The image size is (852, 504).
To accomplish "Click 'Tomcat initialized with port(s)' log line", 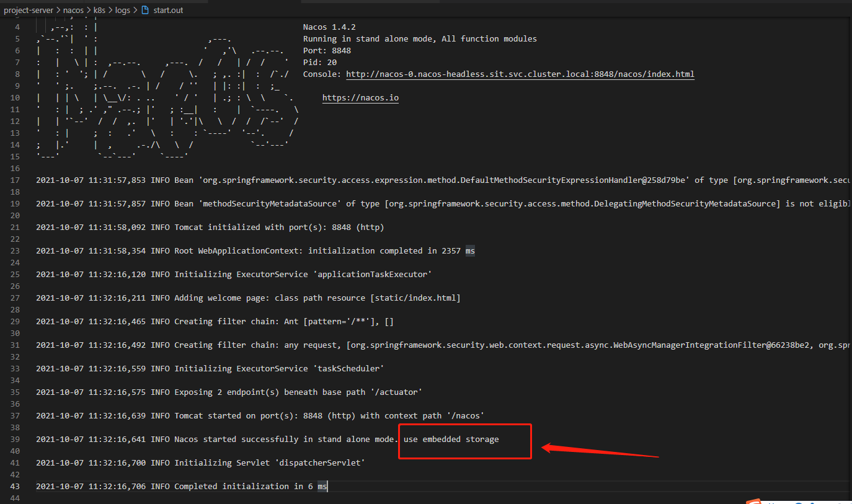I will [x=210, y=228].
